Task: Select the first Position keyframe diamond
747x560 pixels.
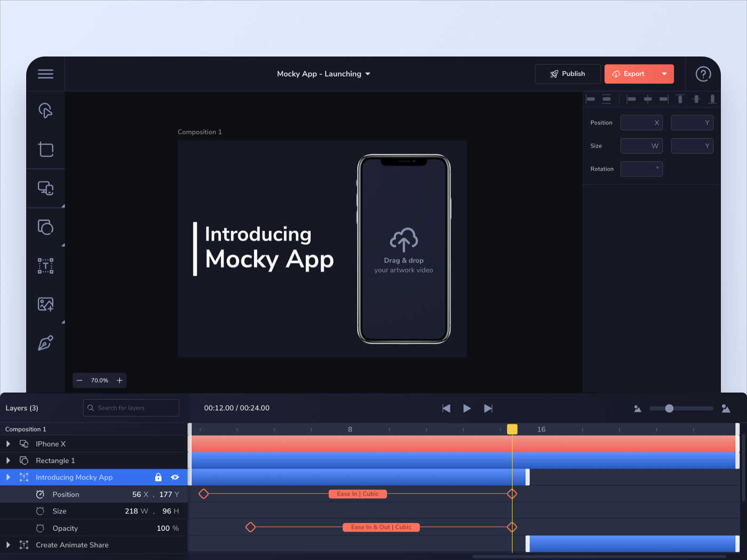Action: 203,494
